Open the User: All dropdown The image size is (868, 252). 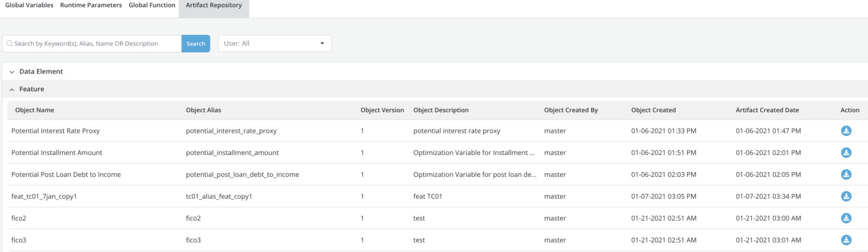(x=274, y=44)
